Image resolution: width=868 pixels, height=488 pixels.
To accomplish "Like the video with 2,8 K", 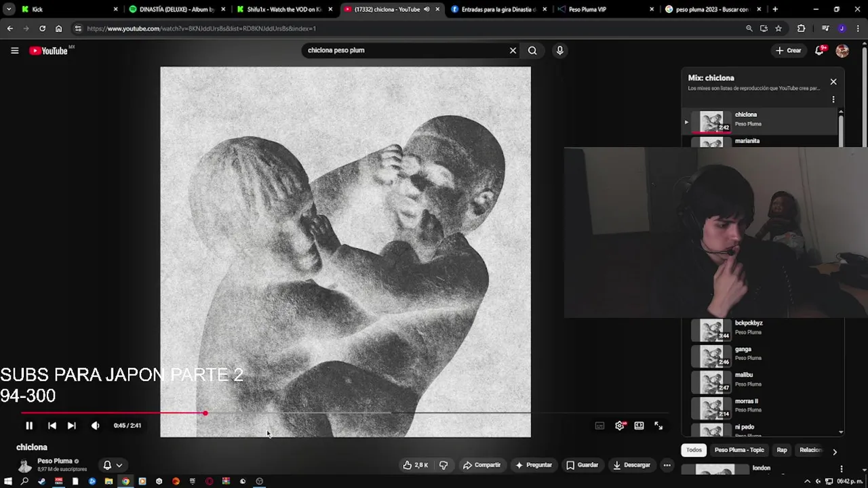I will tap(416, 465).
